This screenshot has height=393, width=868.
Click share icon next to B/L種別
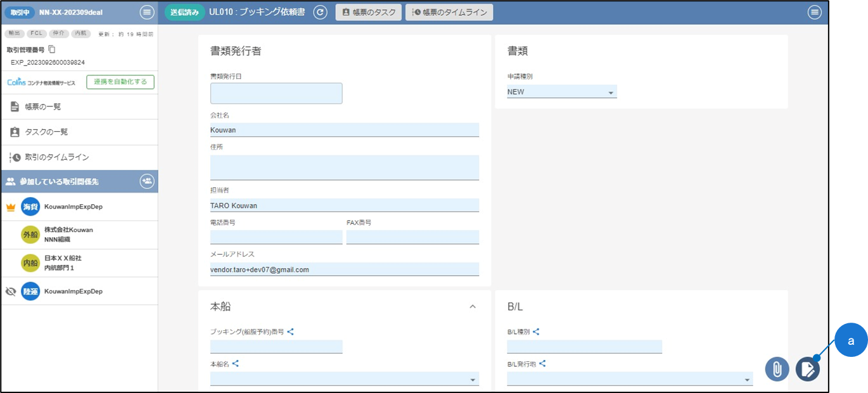pos(536,332)
